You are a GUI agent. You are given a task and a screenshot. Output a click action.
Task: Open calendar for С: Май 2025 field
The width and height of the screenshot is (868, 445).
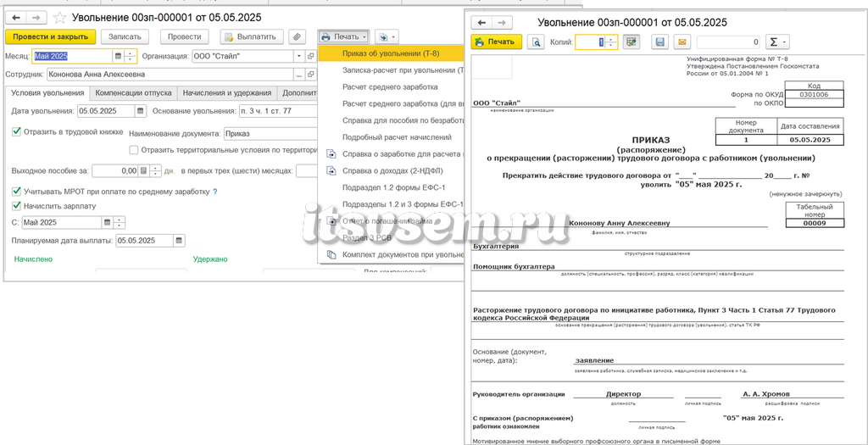107,222
